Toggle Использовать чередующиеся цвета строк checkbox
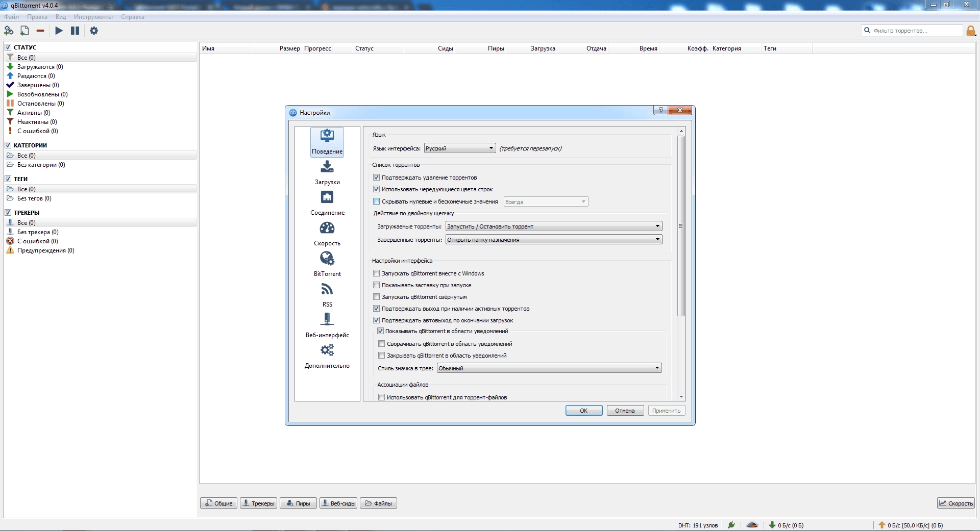Screen dimensions: 980x531 (x=377, y=189)
